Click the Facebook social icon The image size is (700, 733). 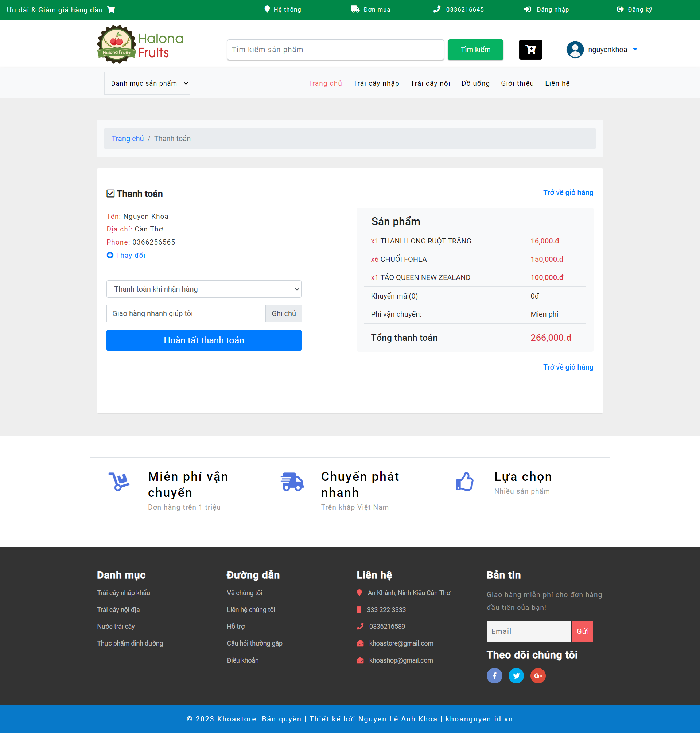(x=494, y=675)
